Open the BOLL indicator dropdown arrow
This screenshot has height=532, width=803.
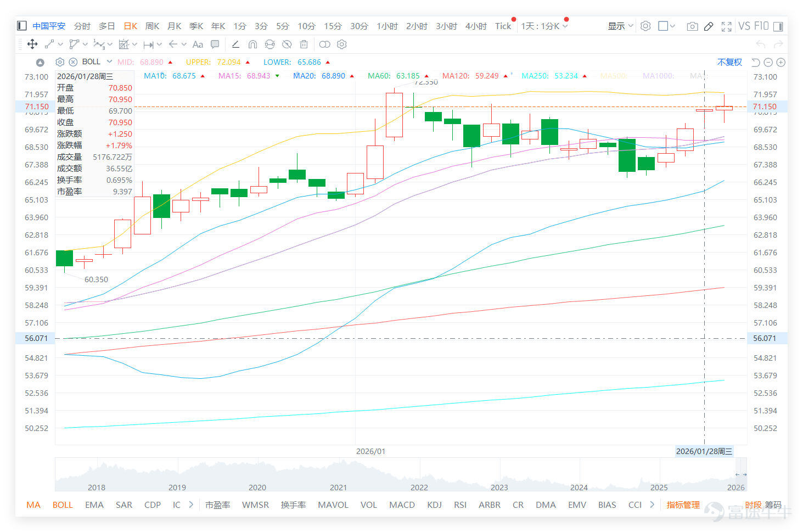click(x=109, y=61)
